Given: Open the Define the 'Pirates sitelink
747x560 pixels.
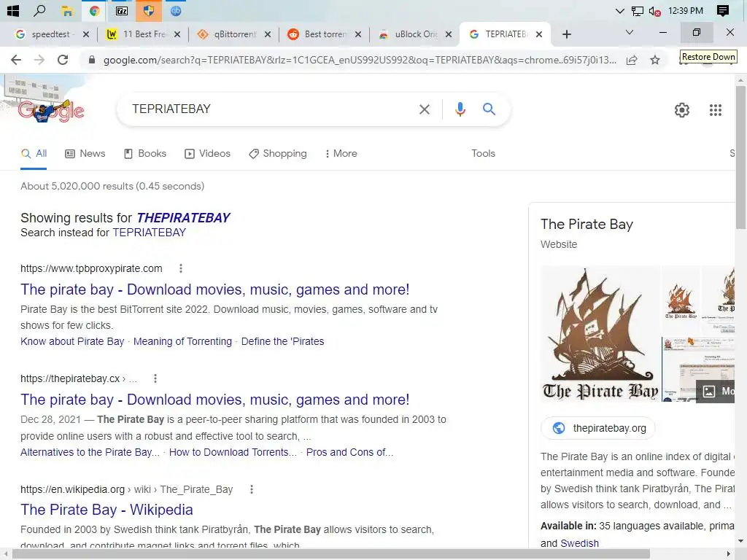Looking at the screenshot, I should click(x=282, y=341).
